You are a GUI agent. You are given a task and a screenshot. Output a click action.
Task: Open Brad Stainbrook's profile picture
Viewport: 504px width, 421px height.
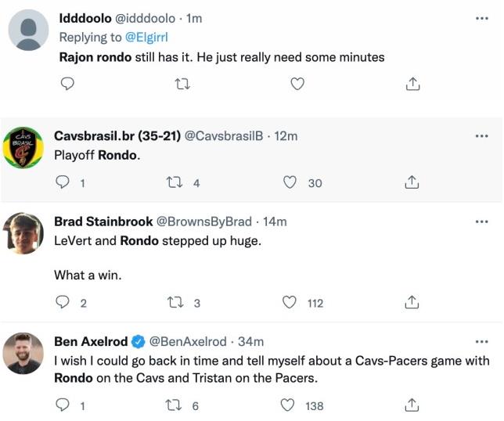click(23, 234)
